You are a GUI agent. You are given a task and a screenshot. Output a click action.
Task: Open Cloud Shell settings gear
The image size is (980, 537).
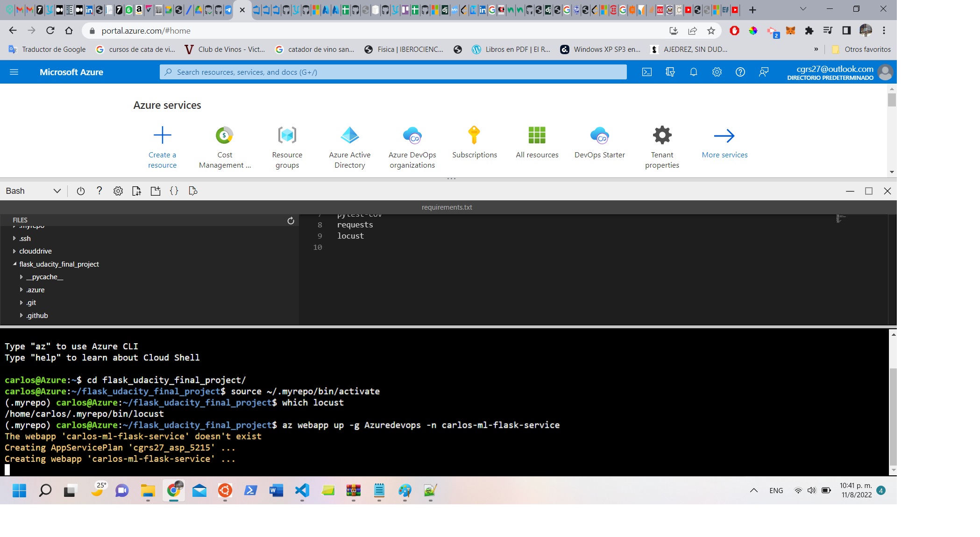(x=118, y=191)
